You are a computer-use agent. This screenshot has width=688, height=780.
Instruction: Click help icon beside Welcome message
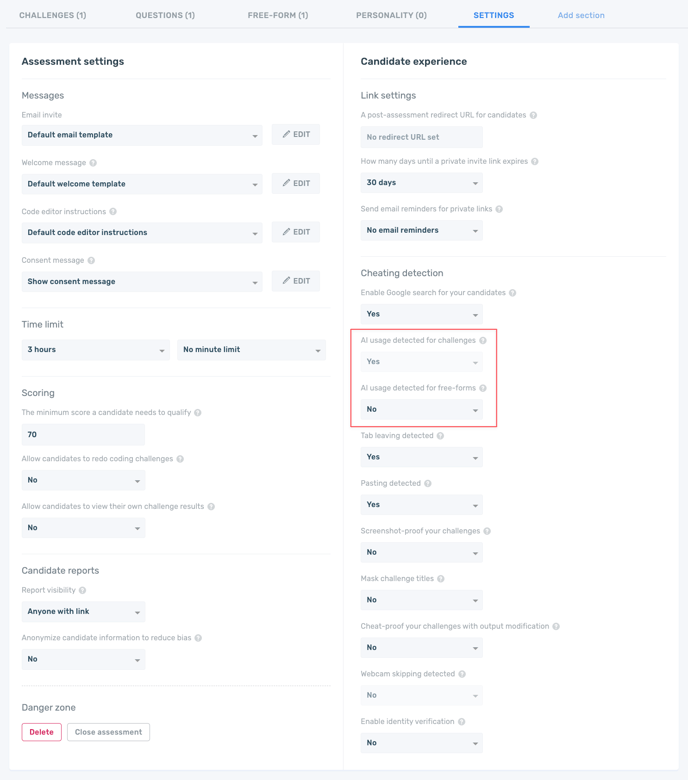click(x=93, y=163)
